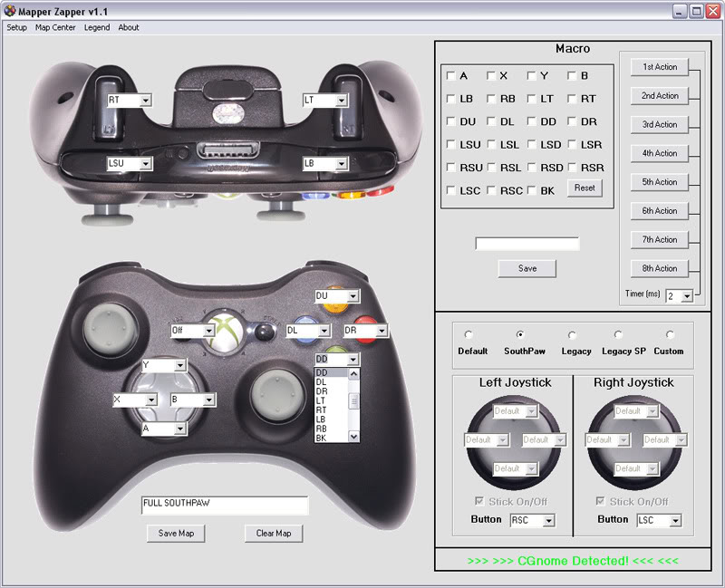Open the Map Center menu
The image size is (725, 588).
pyautogui.click(x=55, y=27)
